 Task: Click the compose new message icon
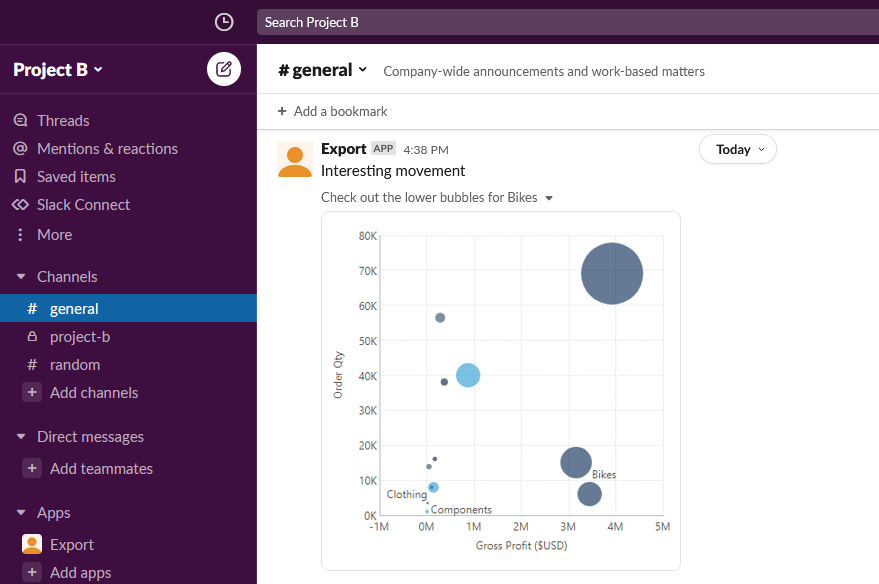point(224,69)
